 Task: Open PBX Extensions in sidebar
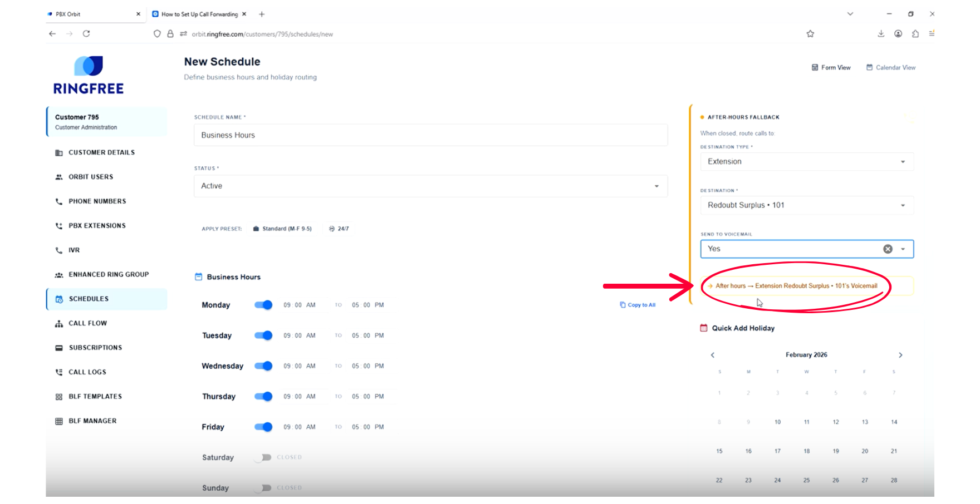coord(97,226)
